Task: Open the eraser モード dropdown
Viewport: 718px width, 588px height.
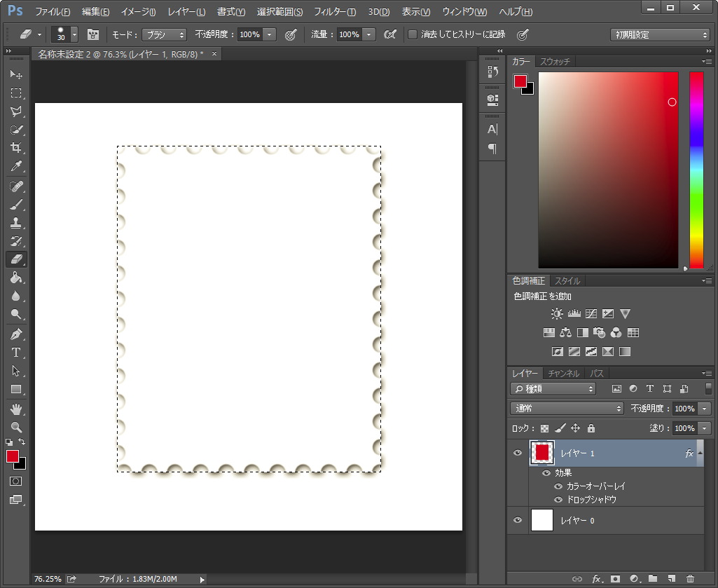Action: 164,34
